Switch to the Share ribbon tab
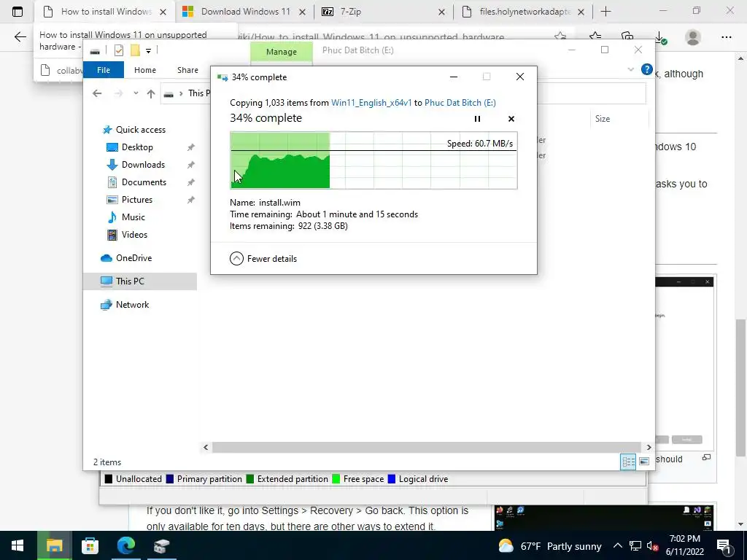The image size is (747, 560). (x=187, y=70)
